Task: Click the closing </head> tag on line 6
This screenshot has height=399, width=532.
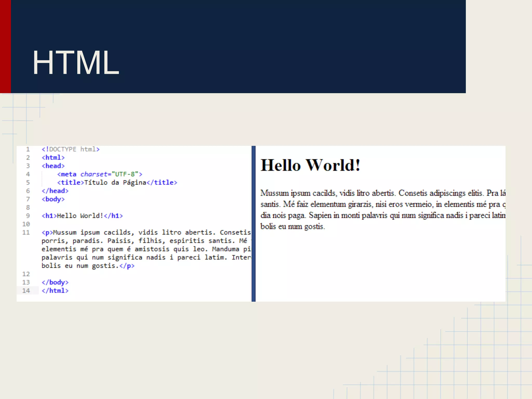Action: [55, 191]
